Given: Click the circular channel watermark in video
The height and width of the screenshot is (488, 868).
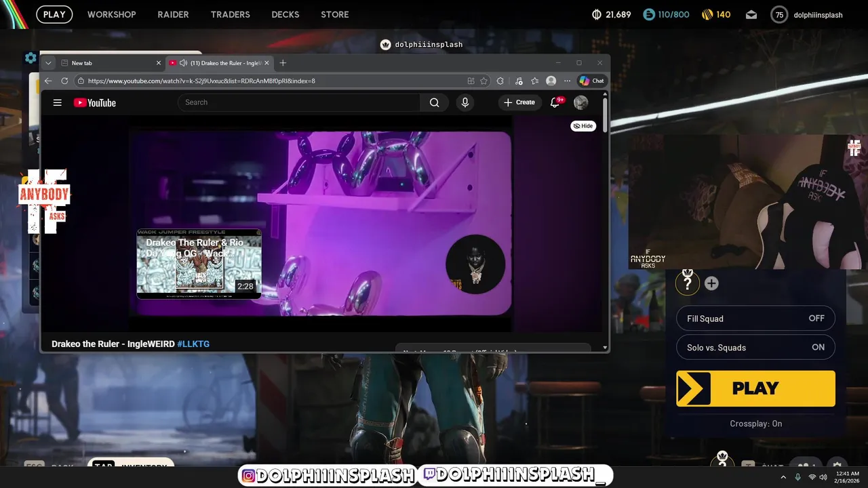Looking at the screenshot, I should tap(475, 264).
